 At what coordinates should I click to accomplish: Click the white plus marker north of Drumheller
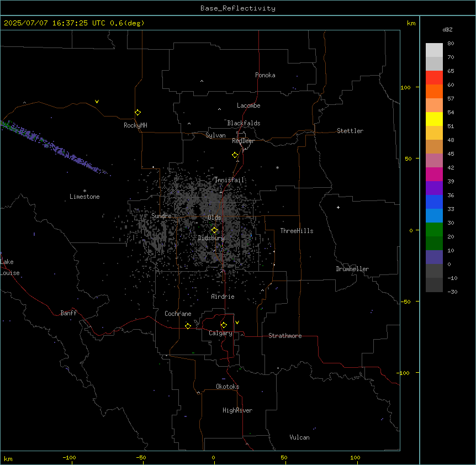pos(338,207)
